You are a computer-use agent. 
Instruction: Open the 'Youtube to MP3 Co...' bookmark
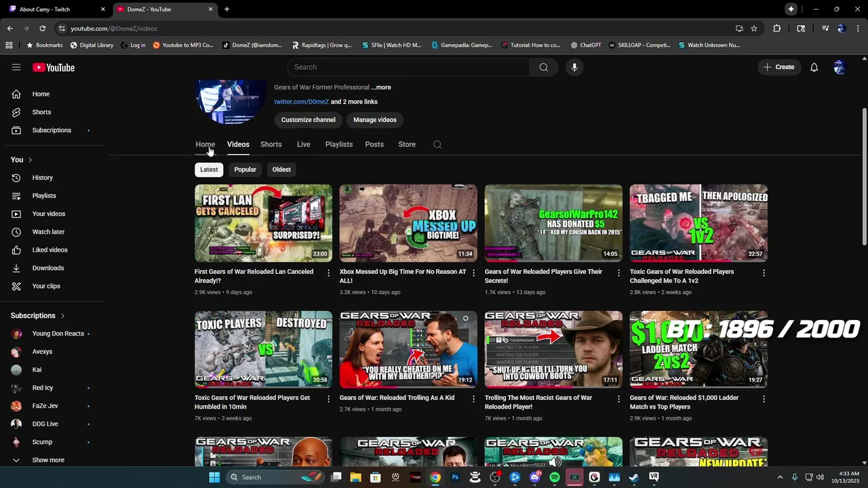(183, 45)
